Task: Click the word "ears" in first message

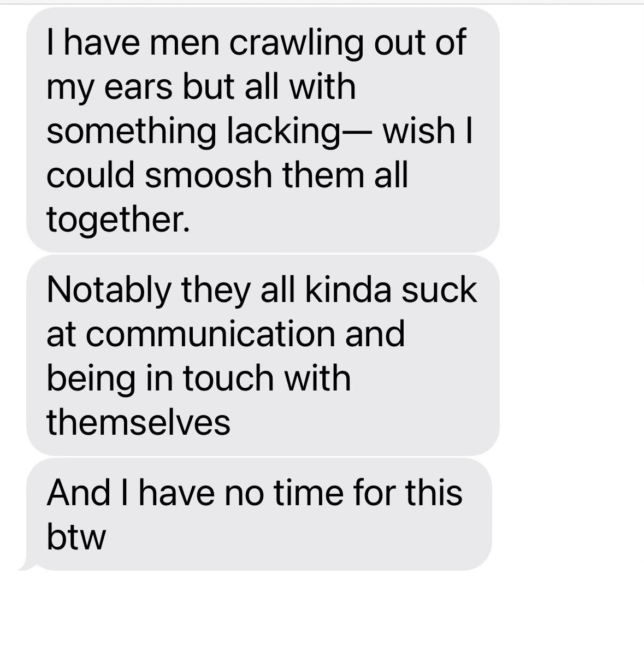Action: pyautogui.click(x=138, y=88)
